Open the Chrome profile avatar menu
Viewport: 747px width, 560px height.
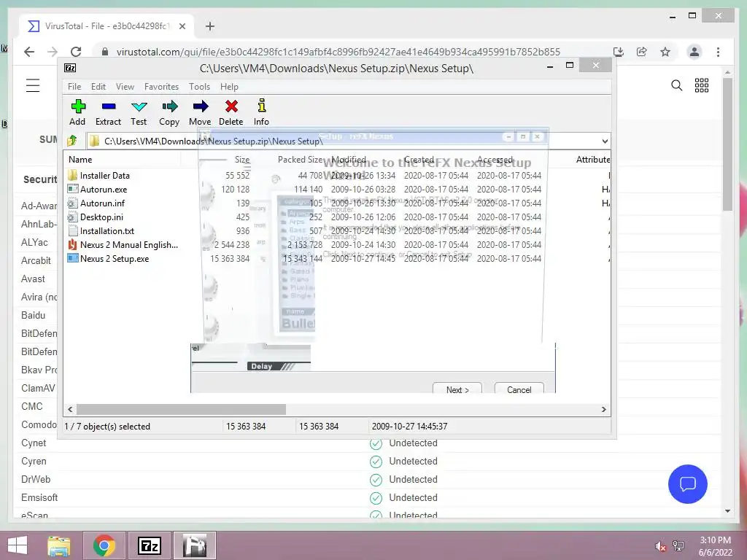point(694,52)
